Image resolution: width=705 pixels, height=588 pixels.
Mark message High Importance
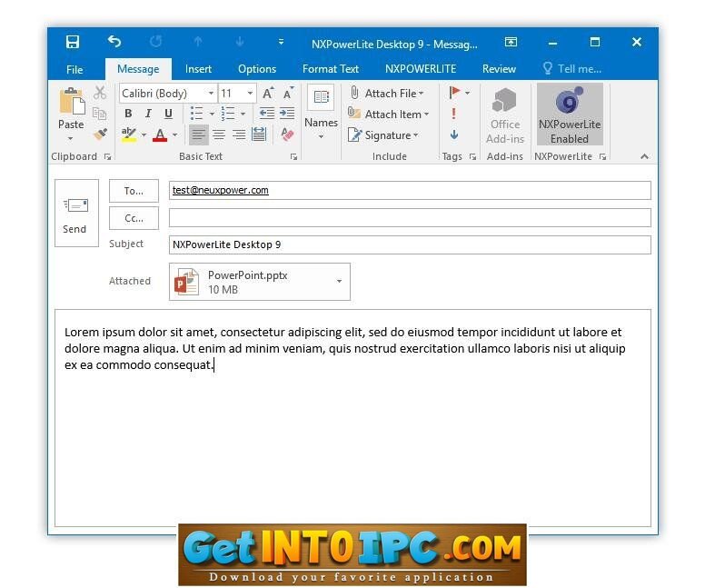coord(453,114)
